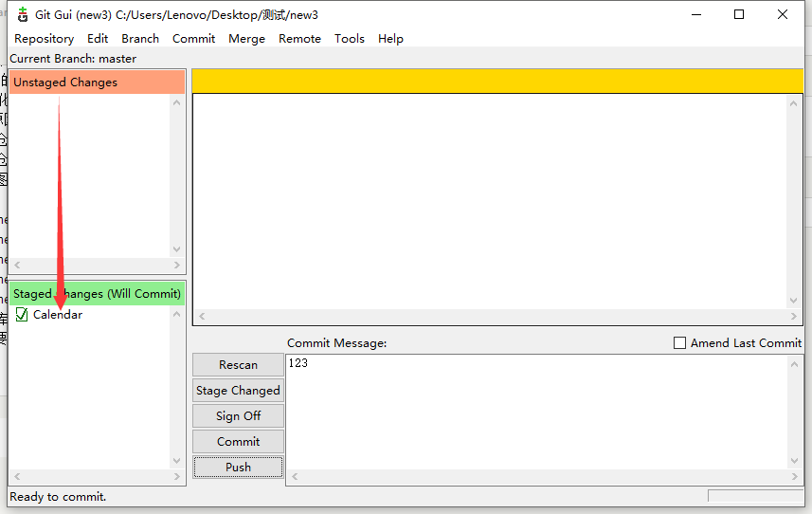The width and height of the screenshot is (812, 514).
Task: Open the Remote menu
Action: click(299, 39)
